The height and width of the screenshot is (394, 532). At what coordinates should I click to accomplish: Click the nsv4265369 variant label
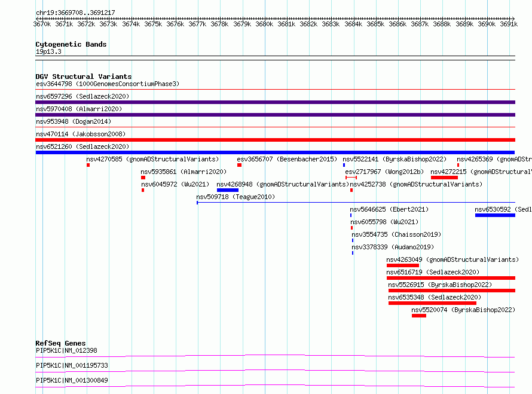494,159
